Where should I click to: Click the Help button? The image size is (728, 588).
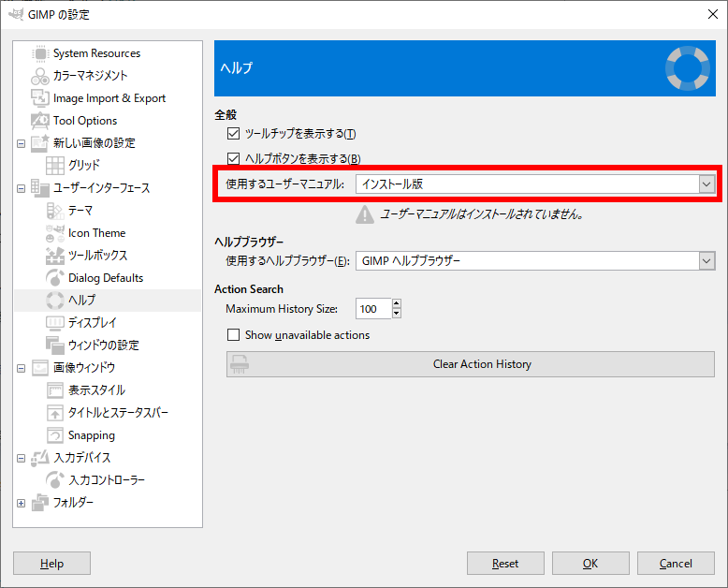pos(51,564)
